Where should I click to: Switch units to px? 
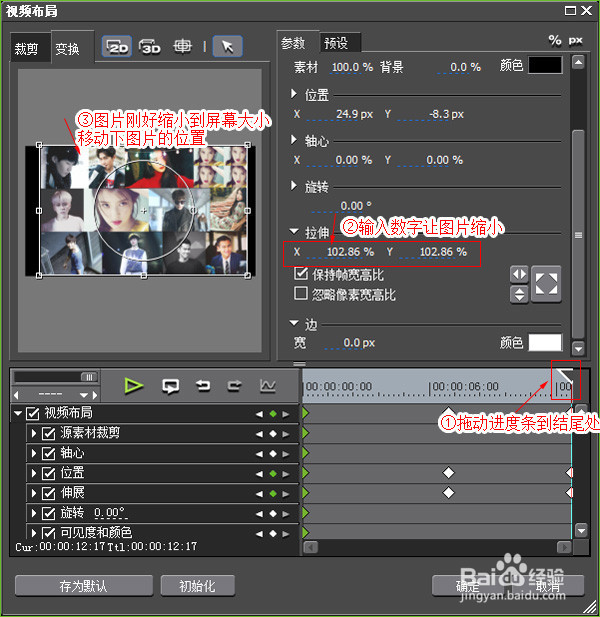pyautogui.click(x=575, y=41)
